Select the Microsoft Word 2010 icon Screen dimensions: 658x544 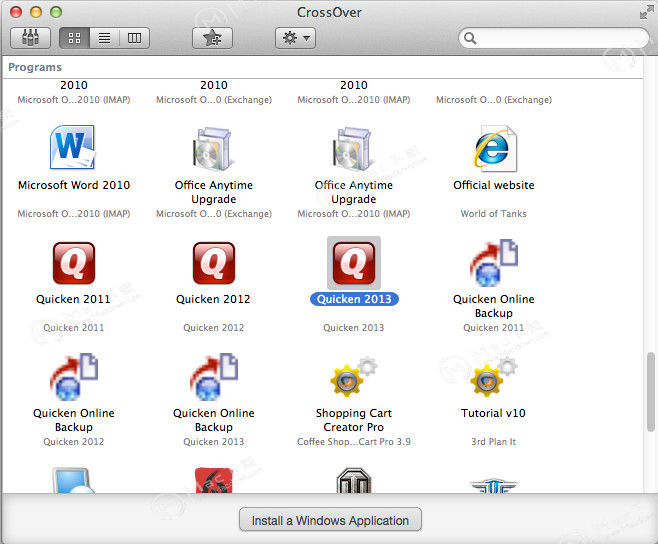(x=73, y=147)
